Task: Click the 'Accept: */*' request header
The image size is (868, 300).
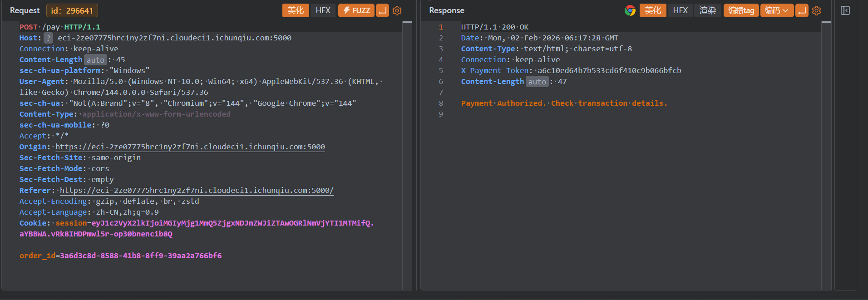Action: (x=44, y=136)
